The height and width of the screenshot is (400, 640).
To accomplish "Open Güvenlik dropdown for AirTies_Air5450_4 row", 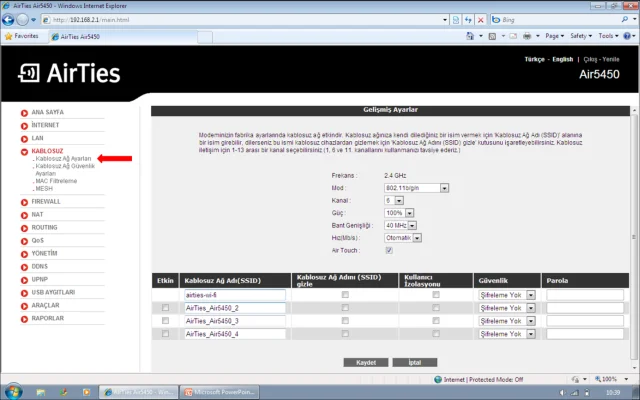I will click(507, 334).
